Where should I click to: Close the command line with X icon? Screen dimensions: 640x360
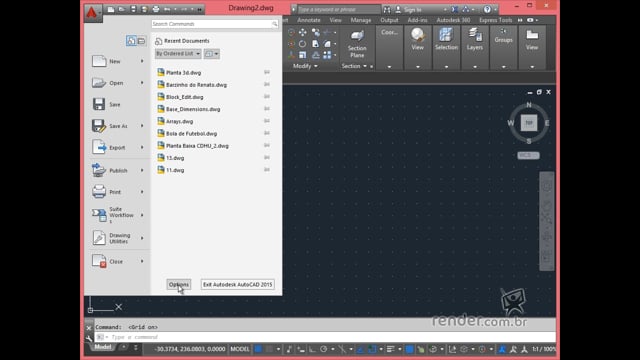coord(89,328)
